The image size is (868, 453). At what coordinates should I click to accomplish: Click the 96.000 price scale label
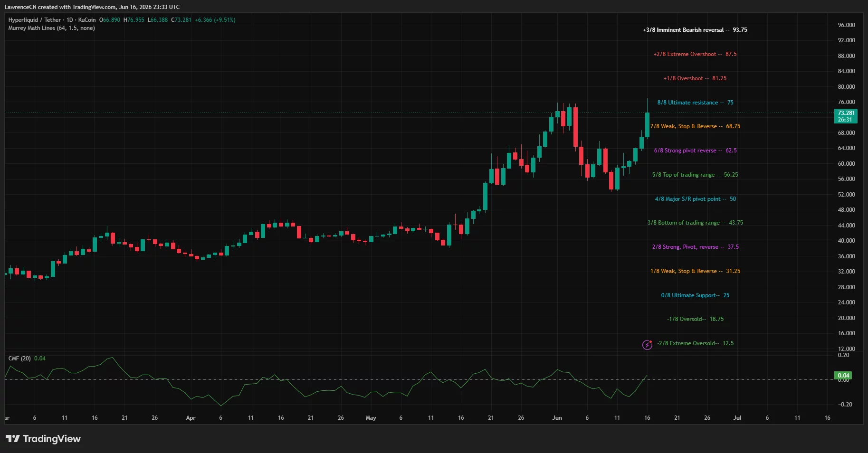pyautogui.click(x=846, y=25)
